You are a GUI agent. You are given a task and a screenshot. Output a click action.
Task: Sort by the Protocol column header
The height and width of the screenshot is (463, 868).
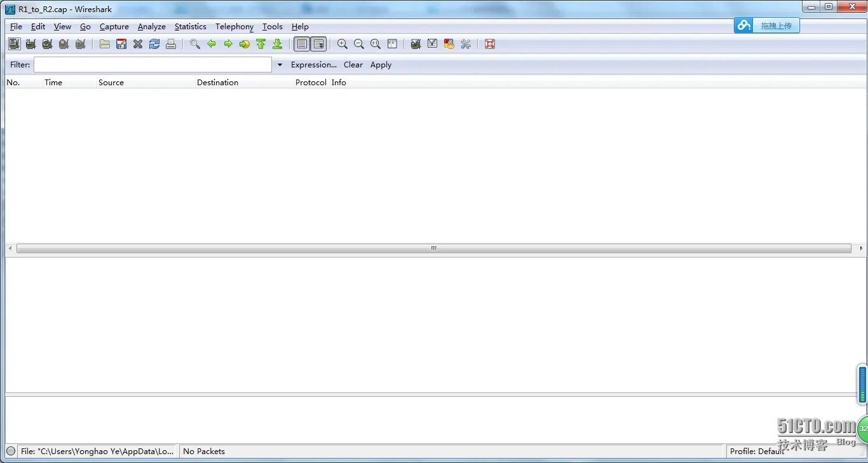point(311,83)
